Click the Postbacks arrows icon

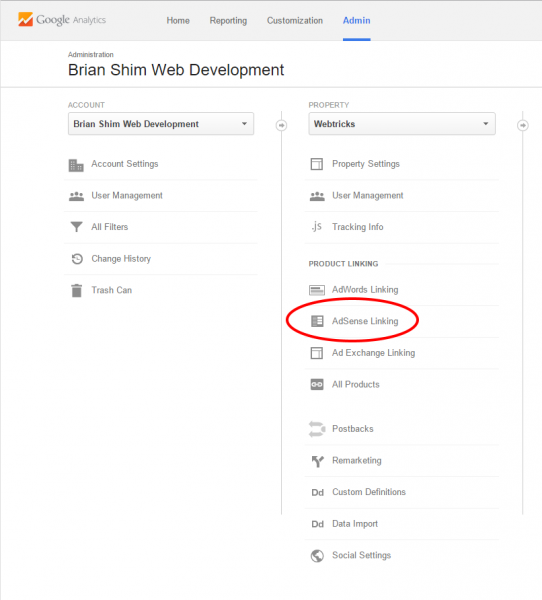[317, 429]
